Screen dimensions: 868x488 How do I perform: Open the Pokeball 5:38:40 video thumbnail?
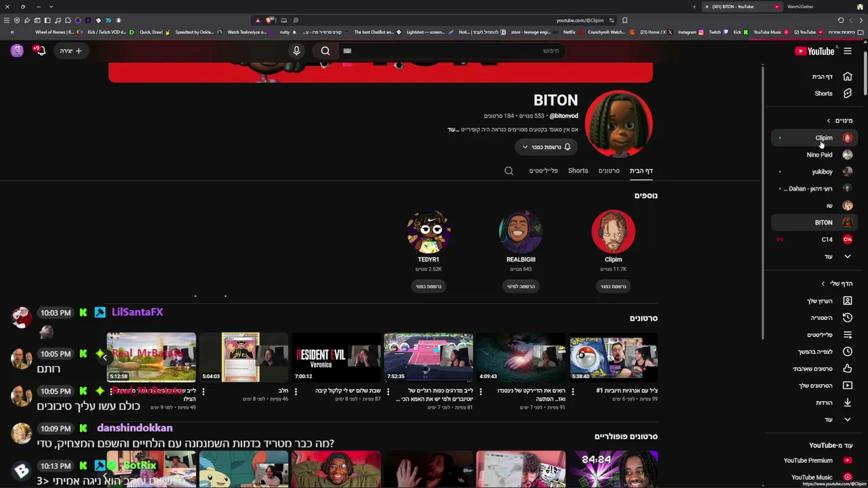pos(613,357)
